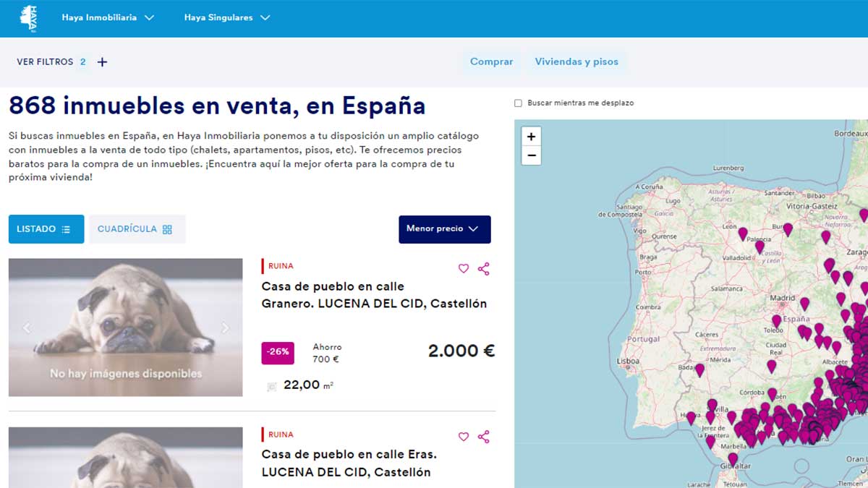Favorite the calle Eras listing heart icon
The width and height of the screenshot is (868, 488).
464,437
